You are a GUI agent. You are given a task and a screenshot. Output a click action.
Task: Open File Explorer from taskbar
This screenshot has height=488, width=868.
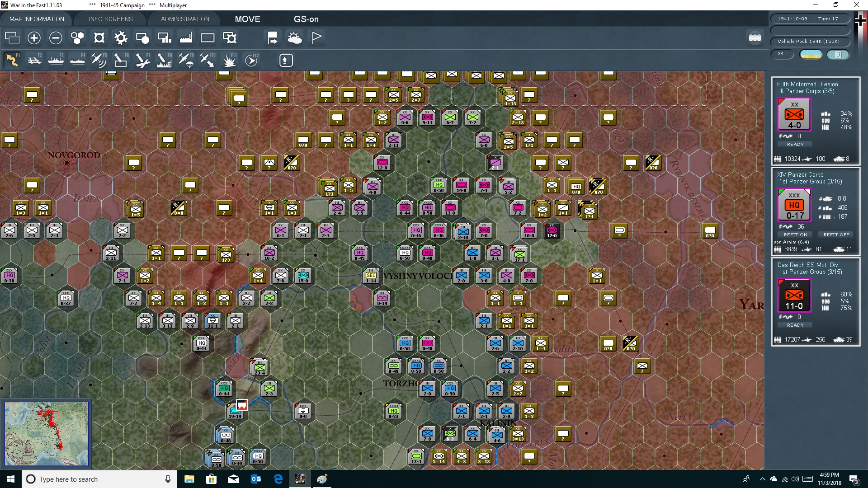(189, 479)
